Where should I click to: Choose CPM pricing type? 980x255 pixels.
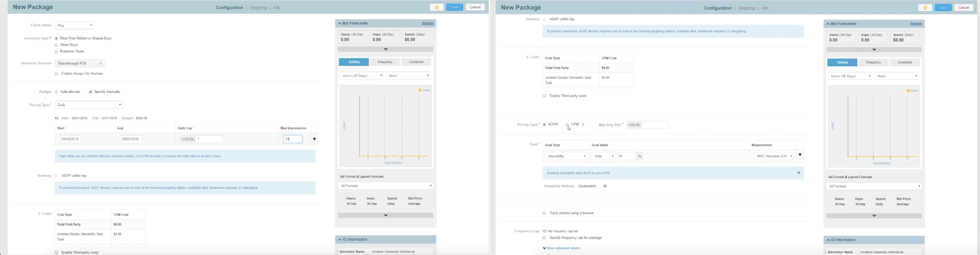click(567, 125)
